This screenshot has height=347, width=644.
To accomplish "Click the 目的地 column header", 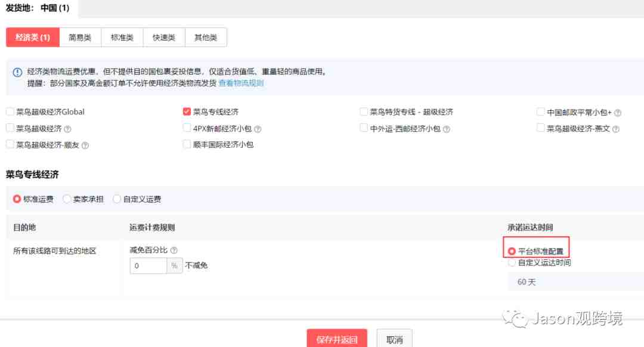I will point(24,227).
